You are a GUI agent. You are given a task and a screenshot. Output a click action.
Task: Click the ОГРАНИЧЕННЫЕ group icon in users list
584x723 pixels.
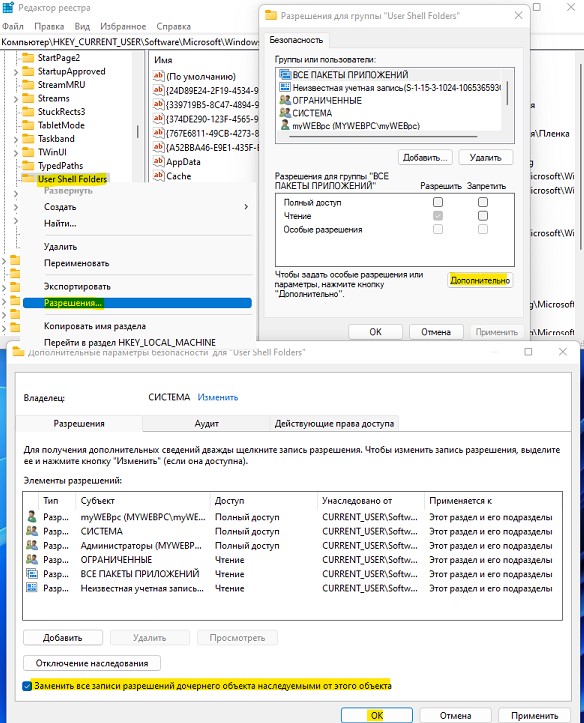click(x=285, y=100)
